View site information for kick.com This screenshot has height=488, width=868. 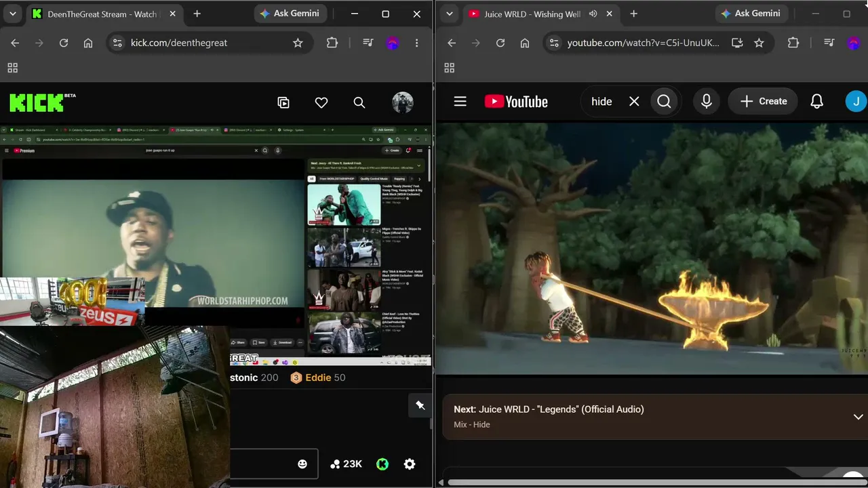pyautogui.click(x=117, y=43)
